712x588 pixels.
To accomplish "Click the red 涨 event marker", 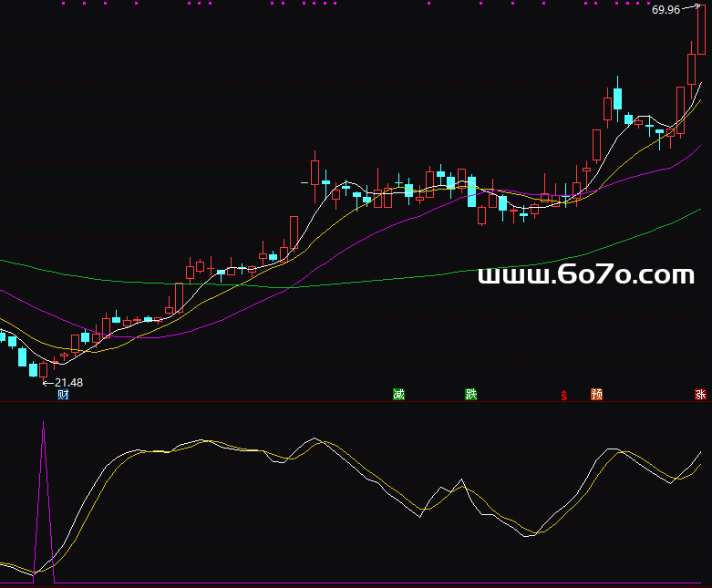I will (x=700, y=395).
